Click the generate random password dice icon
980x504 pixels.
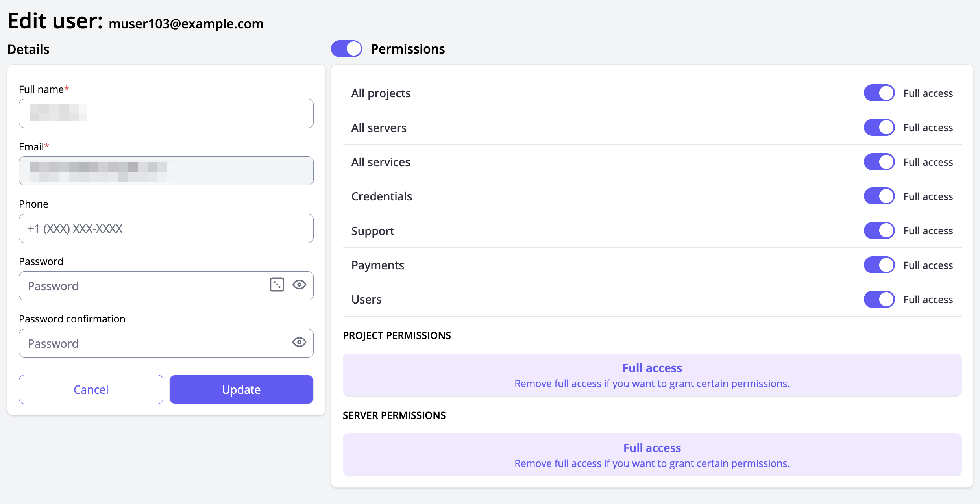pyautogui.click(x=277, y=285)
